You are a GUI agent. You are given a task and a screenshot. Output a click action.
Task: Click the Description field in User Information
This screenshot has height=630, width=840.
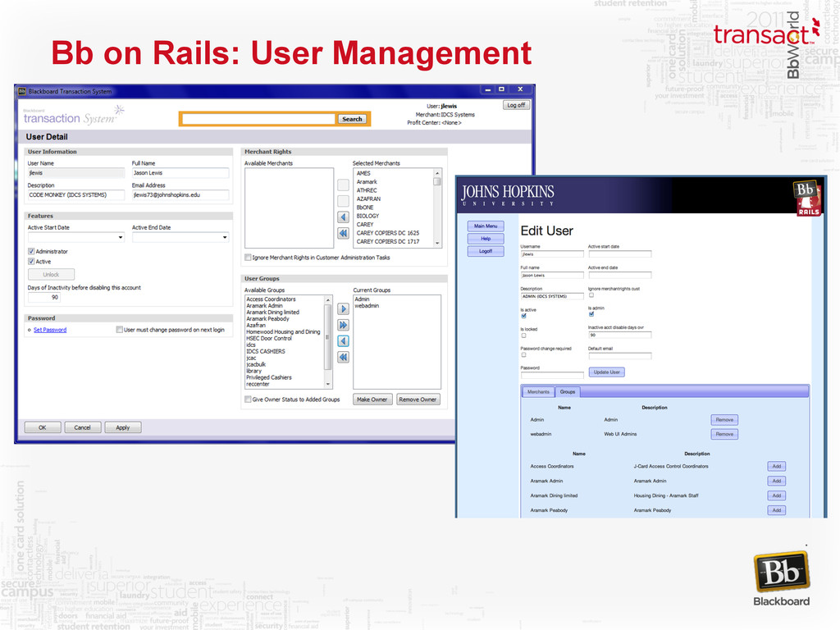(76, 195)
